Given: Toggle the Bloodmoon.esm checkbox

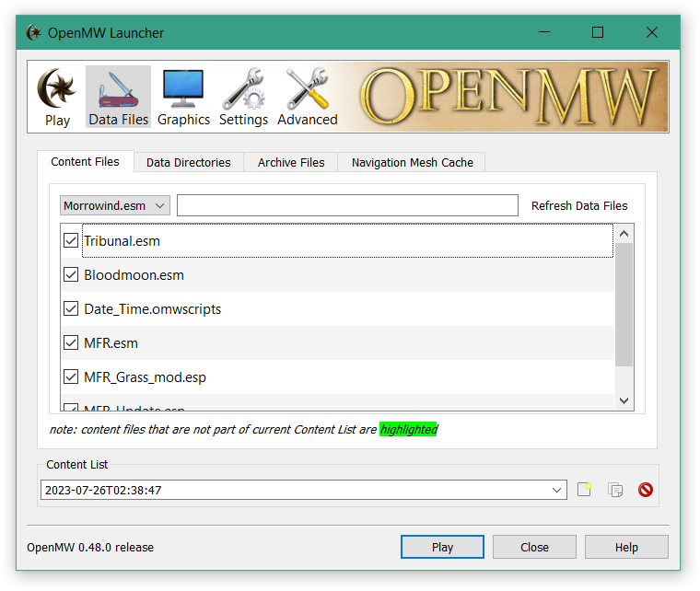Looking at the screenshot, I should pyautogui.click(x=71, y=275).
